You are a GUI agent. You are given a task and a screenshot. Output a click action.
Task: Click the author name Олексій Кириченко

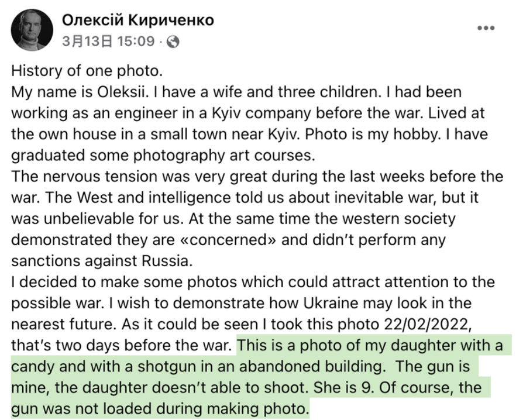(x=137, y=20)
